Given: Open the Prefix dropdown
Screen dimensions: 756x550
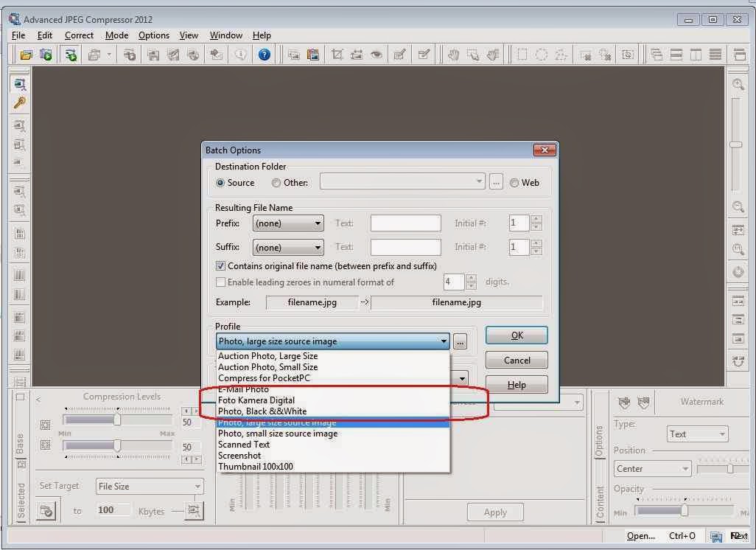Looking at the screenshot, I should (288, 223).
